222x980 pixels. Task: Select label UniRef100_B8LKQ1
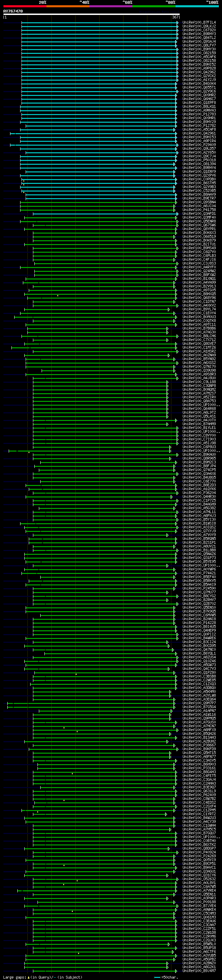(199, 106)
